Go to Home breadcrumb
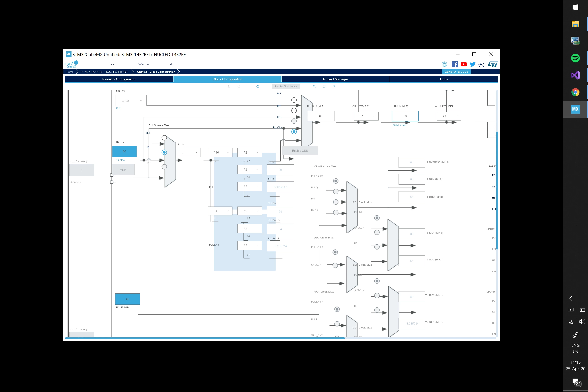The height and width of the screenshot is (392, 588). click(x=70, y=72)
